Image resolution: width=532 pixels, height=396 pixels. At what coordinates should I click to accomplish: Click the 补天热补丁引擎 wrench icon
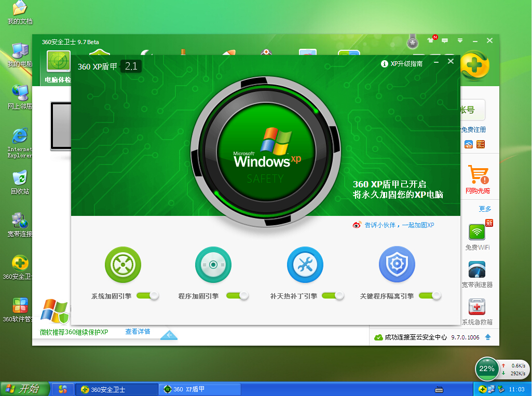click(305, 265)
